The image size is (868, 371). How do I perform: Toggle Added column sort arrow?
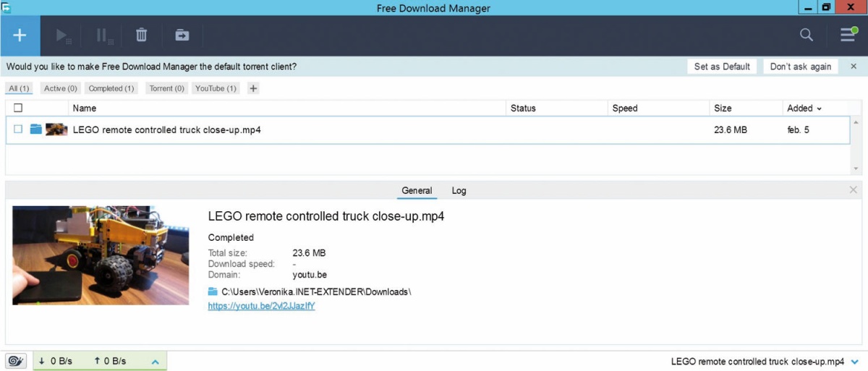pos(820,108)
